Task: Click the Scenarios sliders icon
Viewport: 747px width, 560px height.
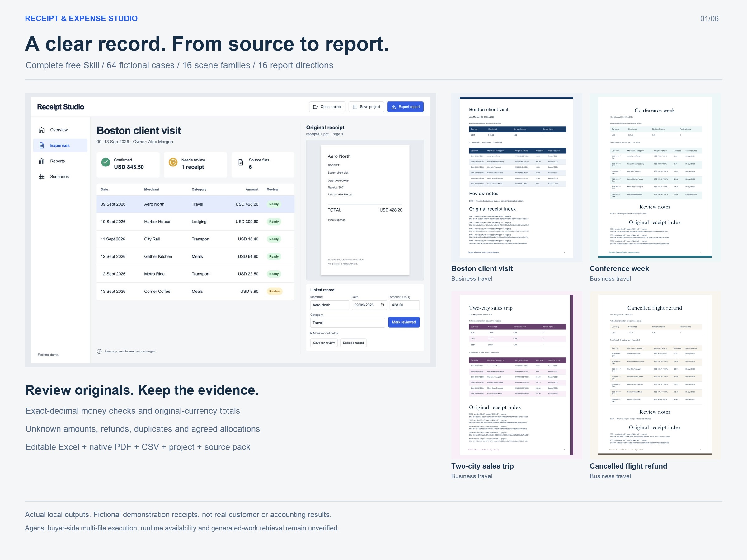Action: 41,176
